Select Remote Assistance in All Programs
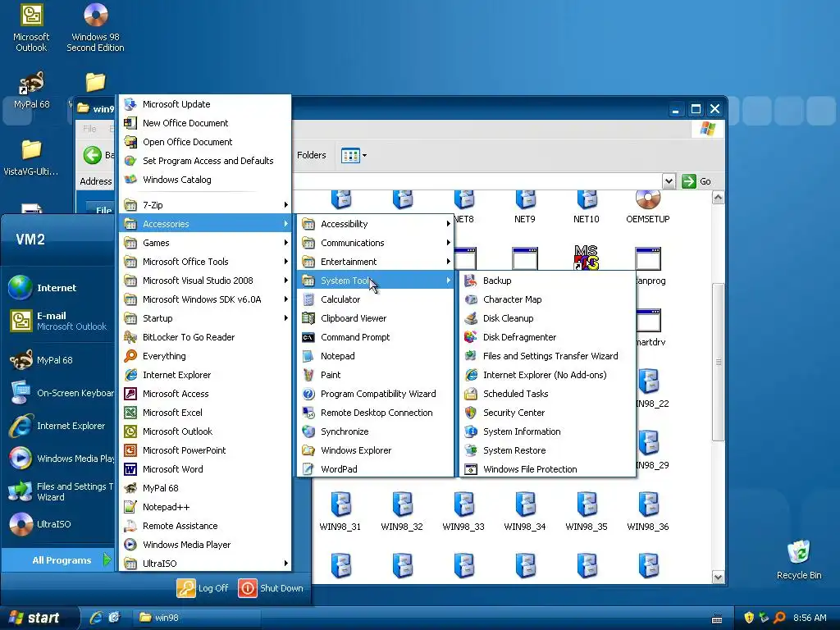840x630 pixels. (205, 526)
